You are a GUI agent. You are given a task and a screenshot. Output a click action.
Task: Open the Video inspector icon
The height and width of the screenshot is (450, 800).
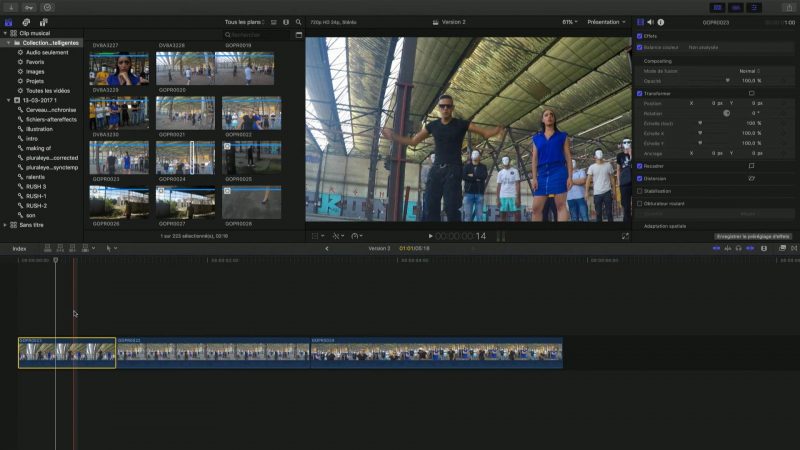pyautogui.click(x=640, y=22)
